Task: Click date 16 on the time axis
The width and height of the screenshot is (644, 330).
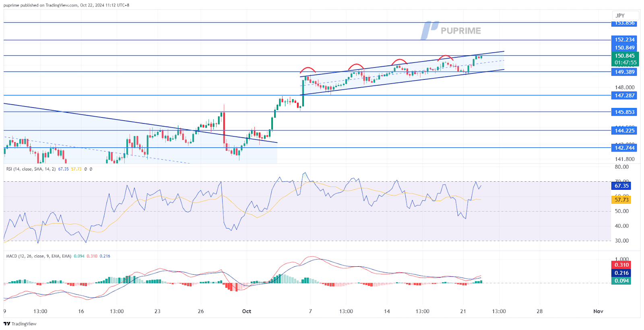Action: coord(81,311)
